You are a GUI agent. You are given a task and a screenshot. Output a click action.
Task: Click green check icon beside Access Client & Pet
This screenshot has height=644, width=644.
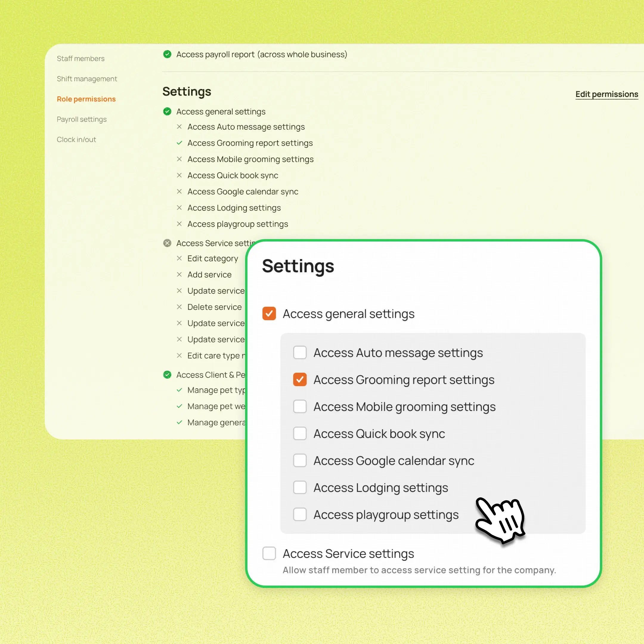tap(167, 375)
